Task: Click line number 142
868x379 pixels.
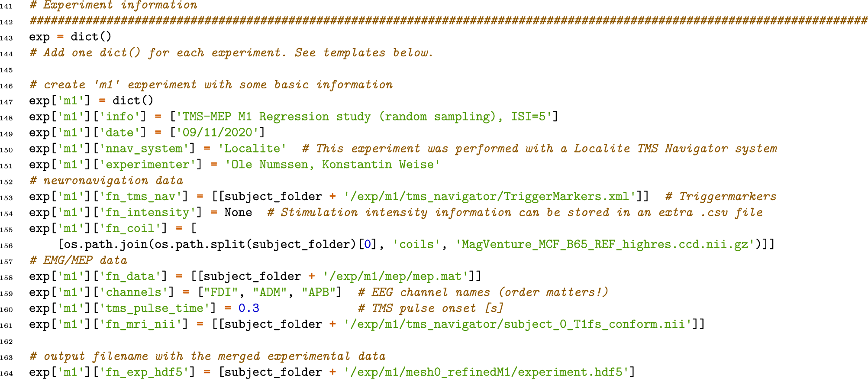Action: coord(6,23)
